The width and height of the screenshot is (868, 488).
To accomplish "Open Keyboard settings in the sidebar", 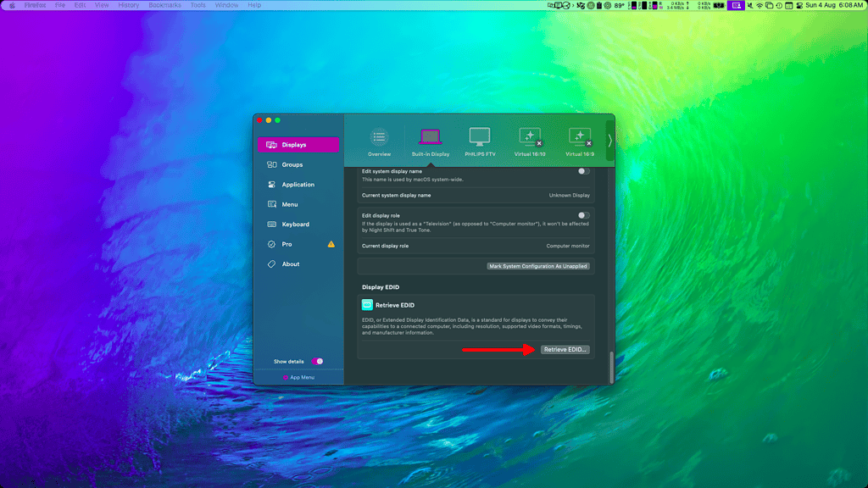I will coord(294,224).
